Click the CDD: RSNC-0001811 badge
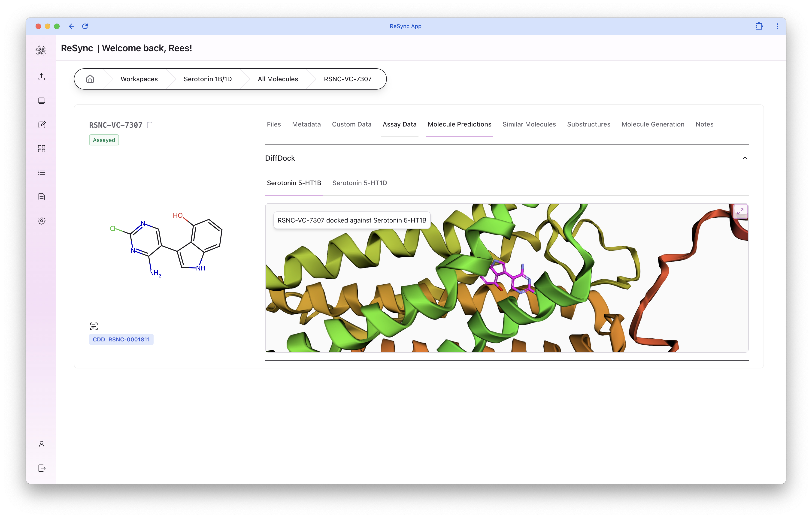Image resolution: width=812 pixels, height=518 pixels. pos(121,339)
